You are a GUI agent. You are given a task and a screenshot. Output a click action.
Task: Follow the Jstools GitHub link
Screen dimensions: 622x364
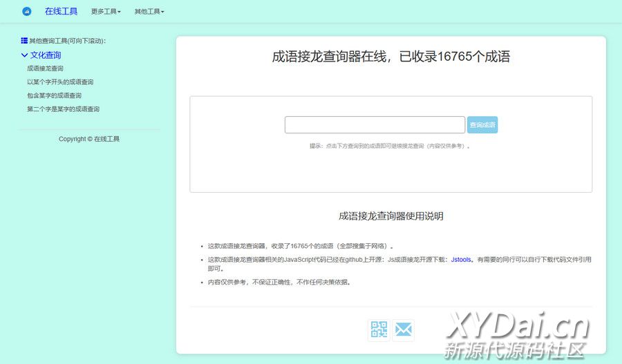click(461, 260)
